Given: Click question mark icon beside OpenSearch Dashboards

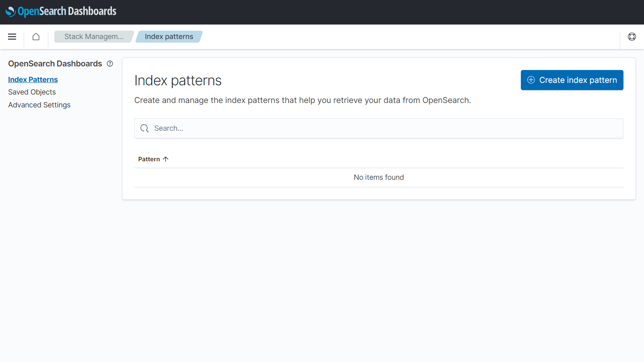Looking at the screenshot, I should pyautogui.click(x=110, y=64).
